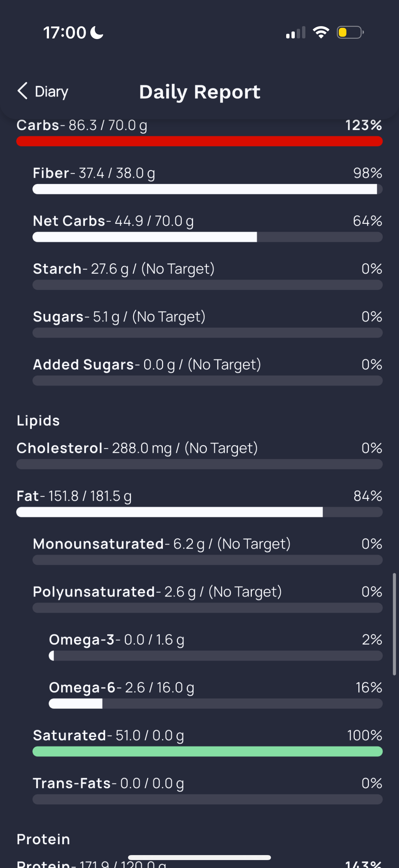Open the Fiber nutrient row

coord(207,180)
